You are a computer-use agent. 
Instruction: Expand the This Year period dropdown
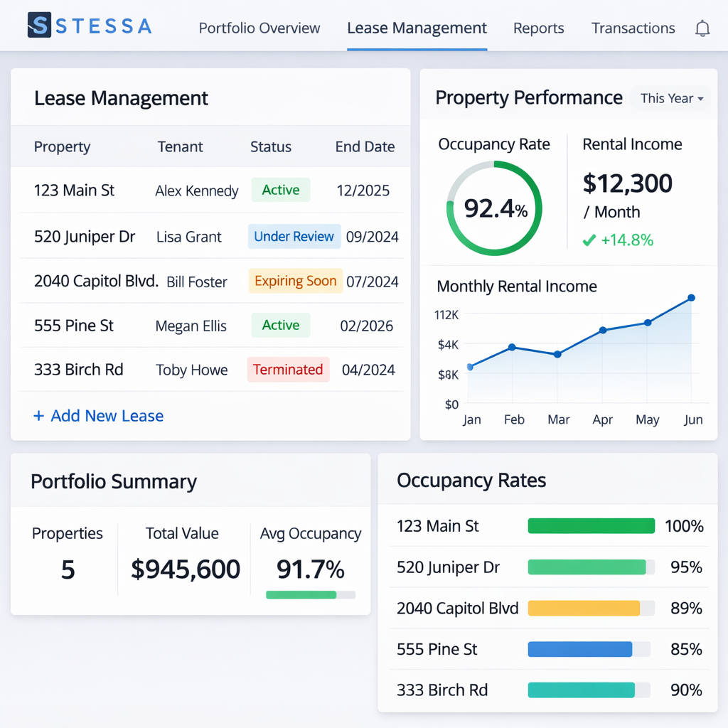pos(671,98)
